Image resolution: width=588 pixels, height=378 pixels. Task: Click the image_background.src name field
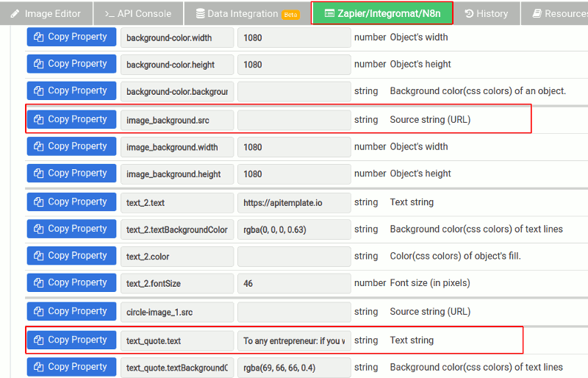coord(177,120)
